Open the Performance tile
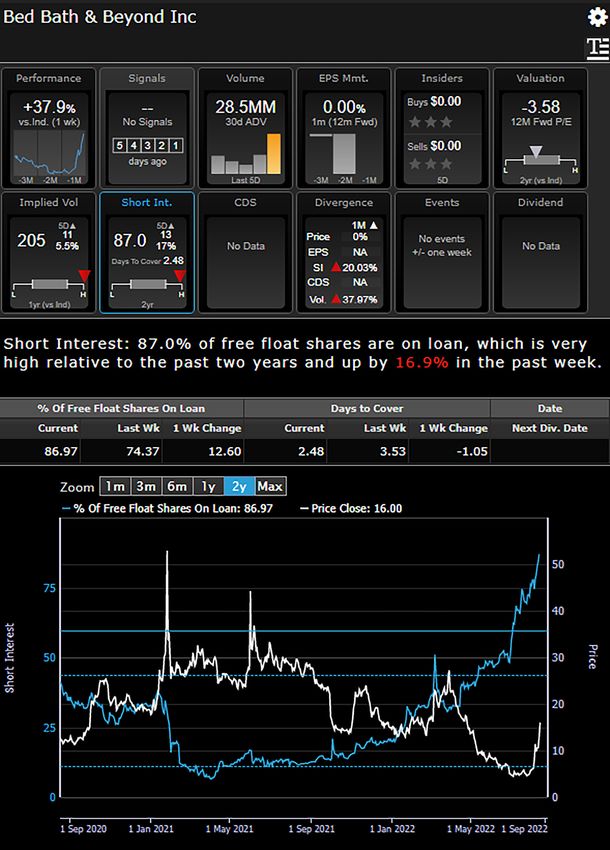Viewport: 610px width, 850px height. click(x=48, y=128)
